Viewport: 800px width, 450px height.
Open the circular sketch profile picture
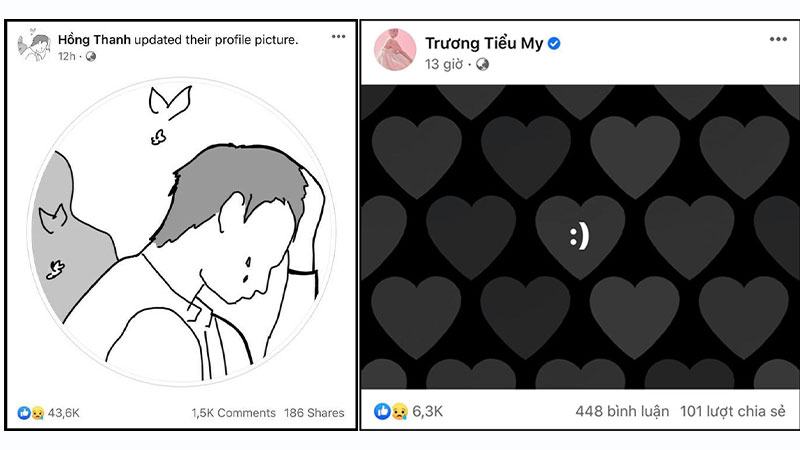[x=182, y=231]
